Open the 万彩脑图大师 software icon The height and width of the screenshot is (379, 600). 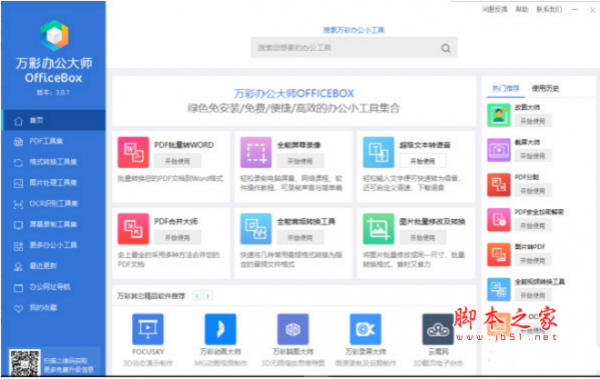coord(293,329)
